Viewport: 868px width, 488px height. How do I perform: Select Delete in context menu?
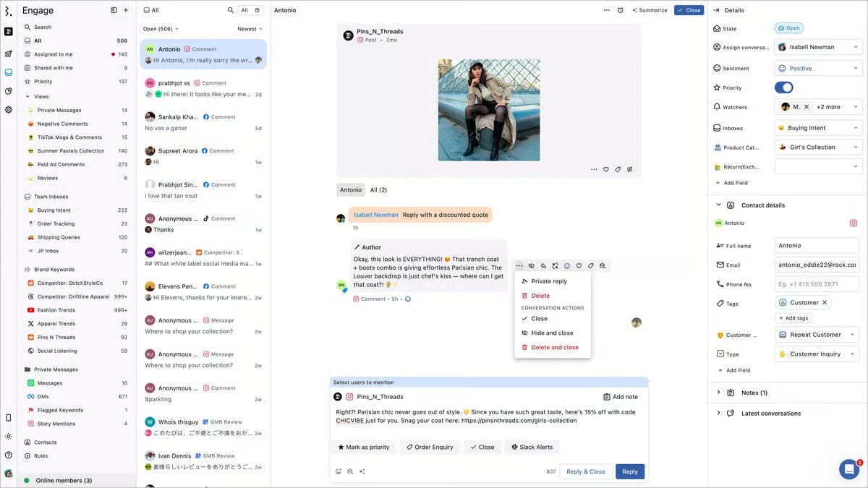point(553,296)
